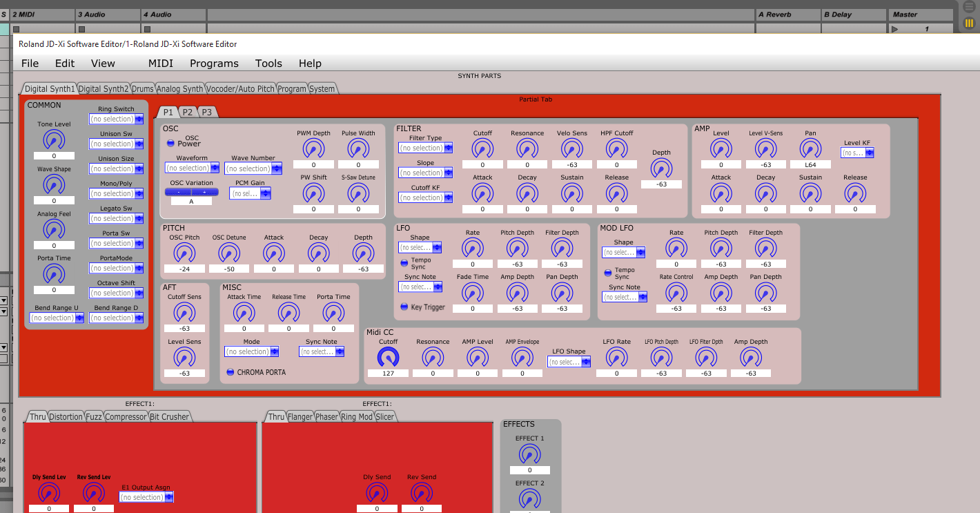Click the OSC Pitch value field showing -24
The width and height of the screenshot is (980, 513).
click(184, 269)
